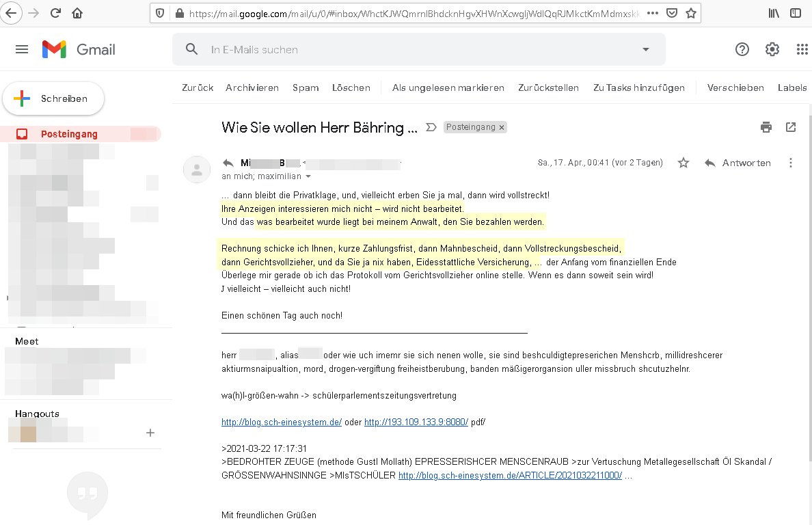Screen dimensions: 812x525
Task: Click text Mit freundlichen Grüßen
Action: pyautogui.click(x=269, y=515)
